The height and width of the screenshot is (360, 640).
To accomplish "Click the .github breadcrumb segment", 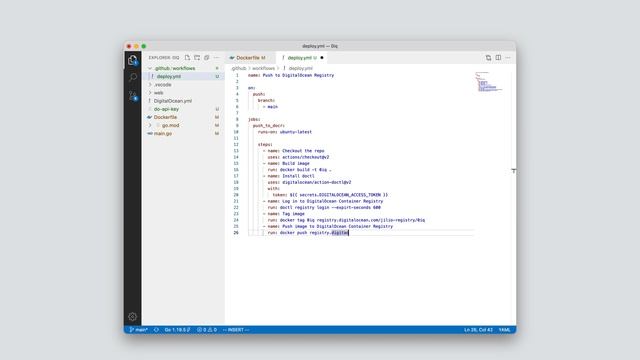I will click(x=239, y=68).
